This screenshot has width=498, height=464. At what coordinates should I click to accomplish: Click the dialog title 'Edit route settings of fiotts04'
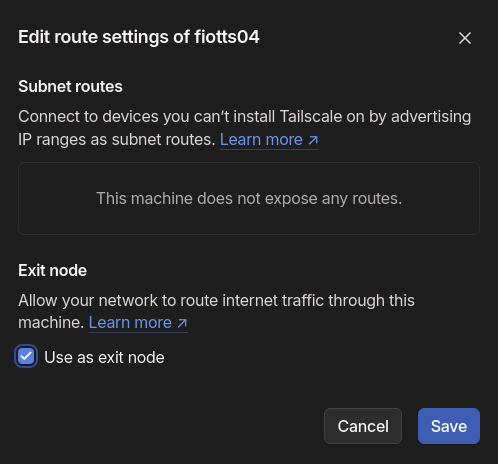click(x=139, y=37)
